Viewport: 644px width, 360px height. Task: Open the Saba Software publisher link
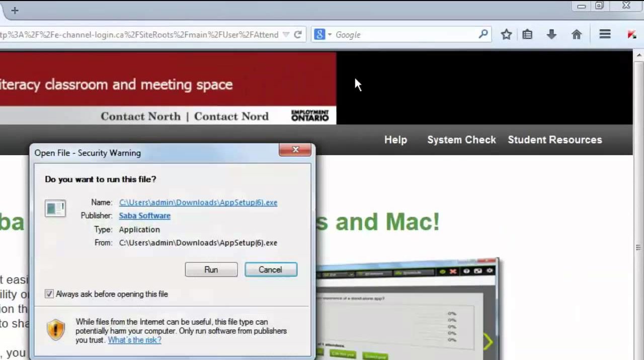[x=144, y=215]
